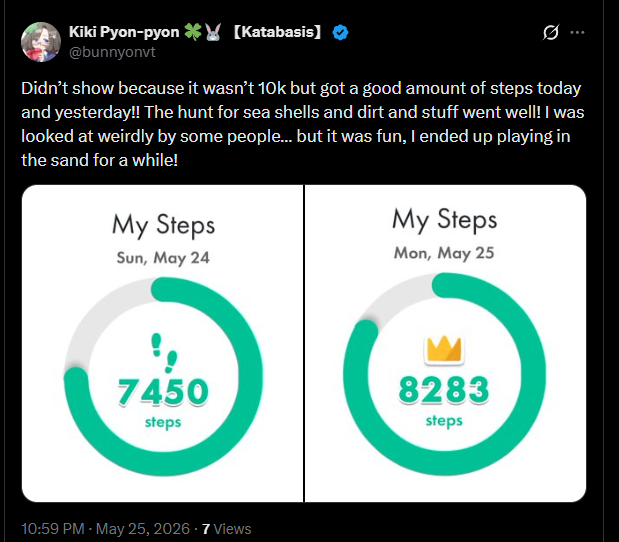Click the 7 Views counter
Image resolution: width=619 pixels, height=542 pixels.
click(x=226, y=529)
